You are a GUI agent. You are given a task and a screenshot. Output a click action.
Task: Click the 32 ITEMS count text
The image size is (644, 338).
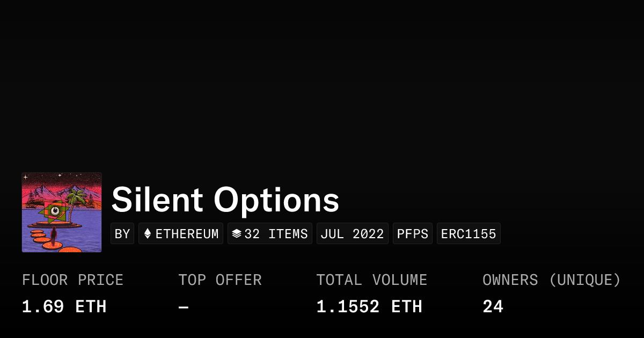[276, 234]
